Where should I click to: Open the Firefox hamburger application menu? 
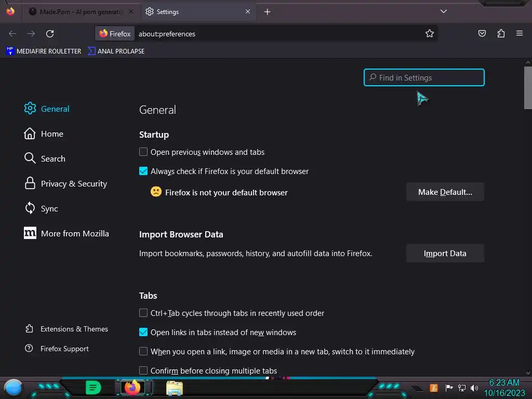pyautogui.click(x=519, y=33)
